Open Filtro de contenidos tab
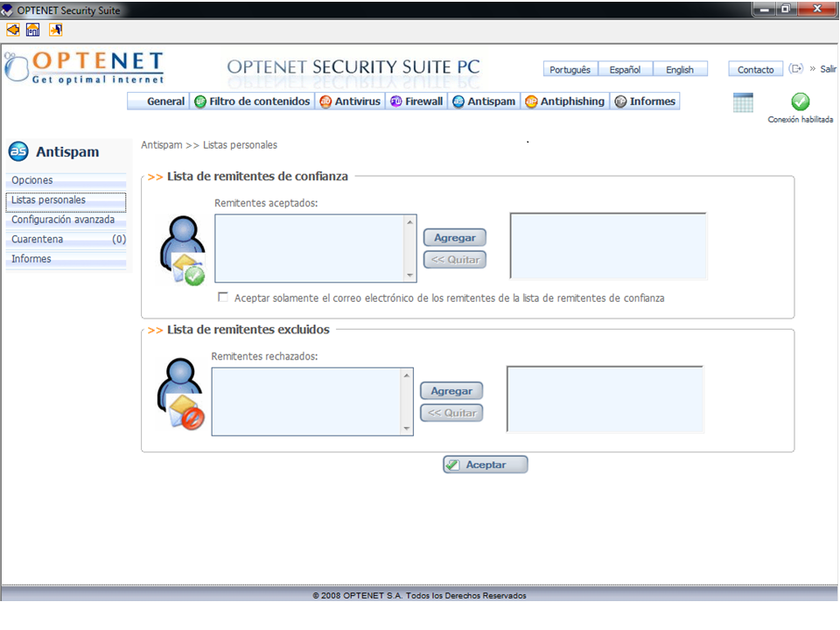The width and height of the screenshot is (840, 630). [x=252, y=101]
